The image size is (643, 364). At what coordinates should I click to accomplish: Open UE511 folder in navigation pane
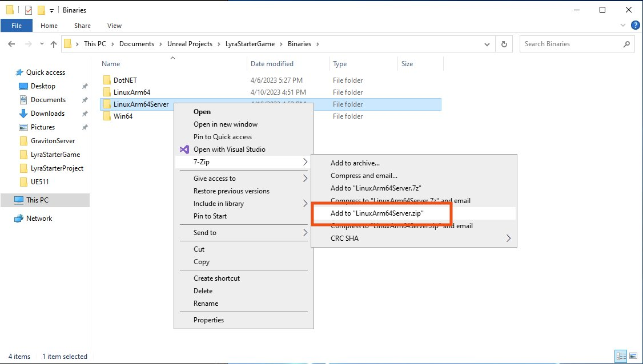tap(40, 181)
